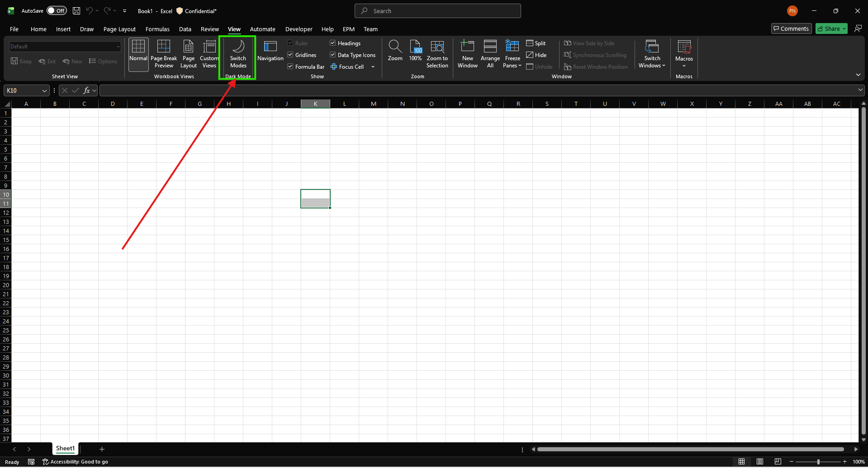Screen dimensions: 868x468
Task: Uncheck the Formula Bar checkbox
Action: pos(290,67)
